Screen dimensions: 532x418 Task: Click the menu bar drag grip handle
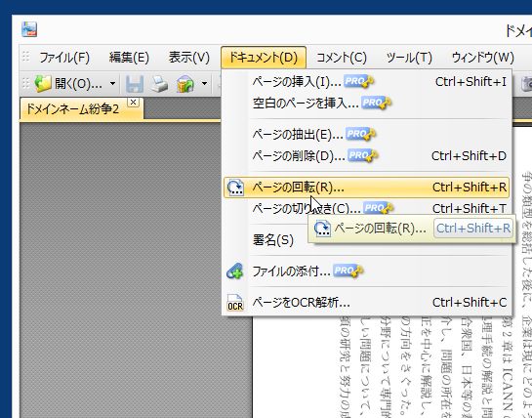click(x=25, y=57)
